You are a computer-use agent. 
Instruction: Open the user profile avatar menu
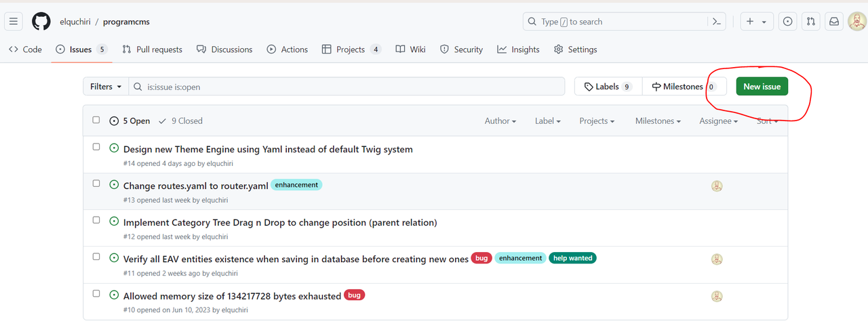[x=857, y=22]
